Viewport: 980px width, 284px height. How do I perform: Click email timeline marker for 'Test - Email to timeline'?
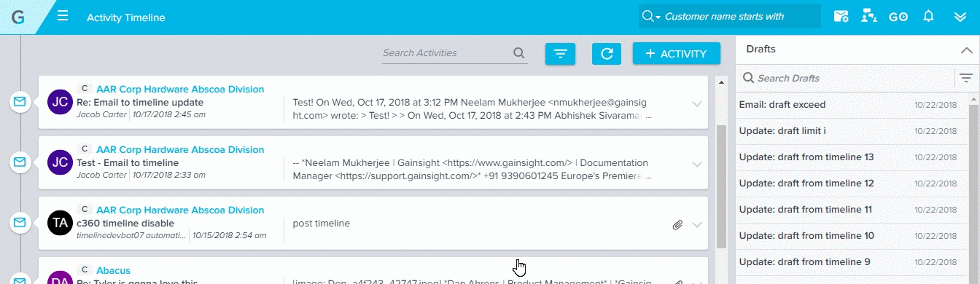(20, 162)
